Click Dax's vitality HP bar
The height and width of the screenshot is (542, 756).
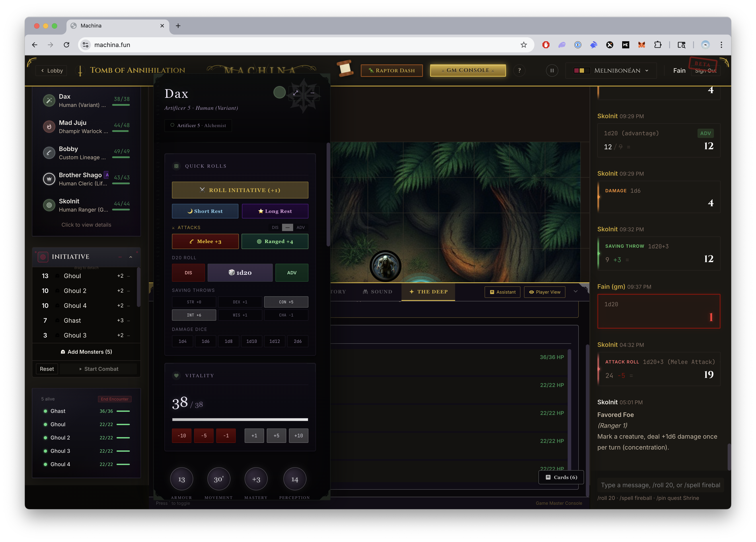click(x=240, y=420)
